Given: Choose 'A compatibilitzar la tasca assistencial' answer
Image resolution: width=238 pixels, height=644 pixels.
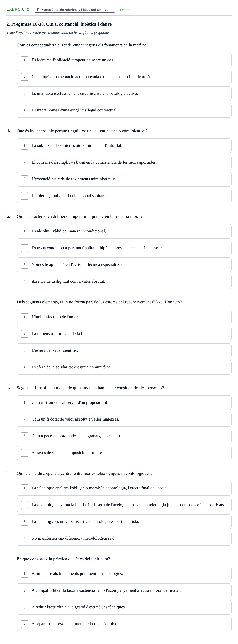Looking at the screenshot, I should 124,591.
